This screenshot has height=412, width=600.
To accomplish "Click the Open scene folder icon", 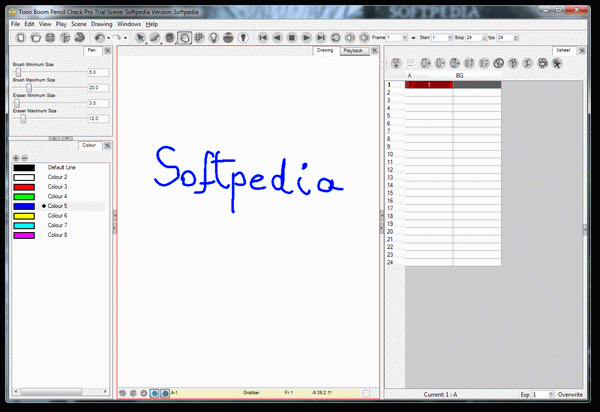I will tap(36, 37).
